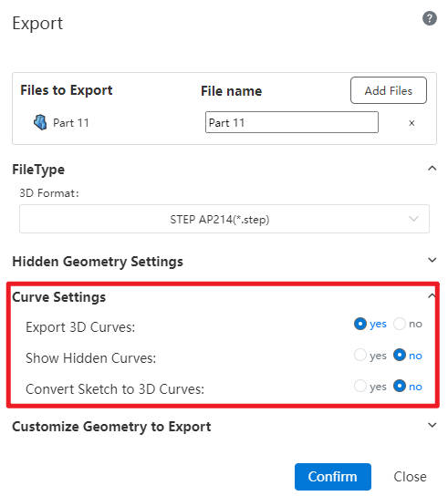Remove Part 11 with the x icon
Screen dimensions: 448x496
(412, 123)
